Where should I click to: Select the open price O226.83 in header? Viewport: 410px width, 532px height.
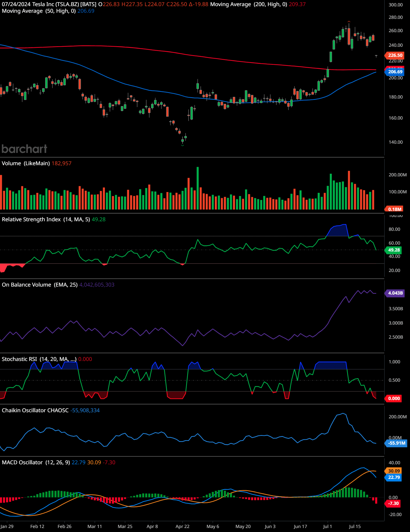[x=109, y=5]
